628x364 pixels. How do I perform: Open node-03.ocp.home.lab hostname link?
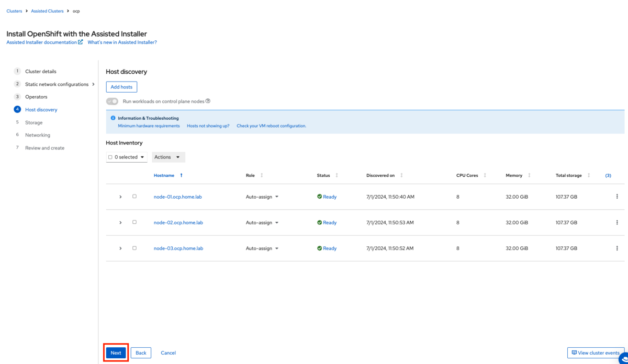point(178,248)
